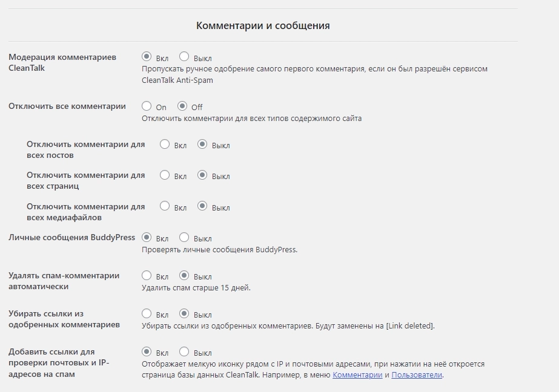Select Выкл for comments on media files
This screenshot has height=392, width=559.
(202, 207)
